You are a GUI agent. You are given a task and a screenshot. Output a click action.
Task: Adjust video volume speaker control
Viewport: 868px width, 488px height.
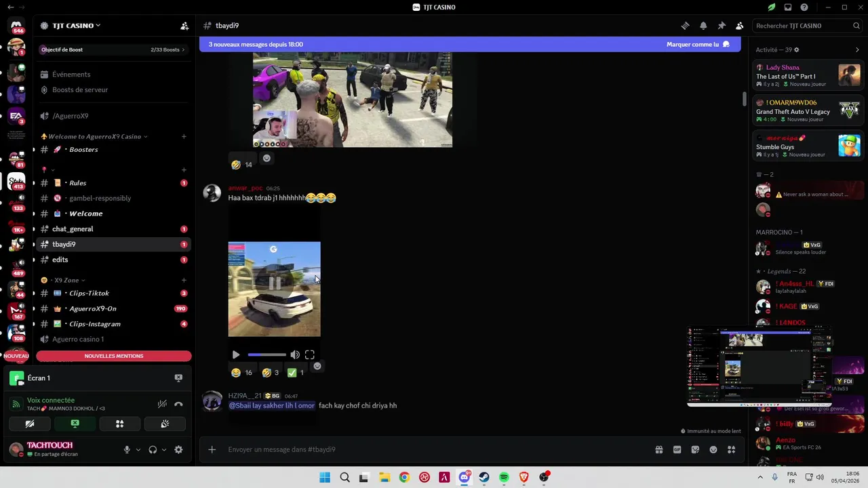295,354
